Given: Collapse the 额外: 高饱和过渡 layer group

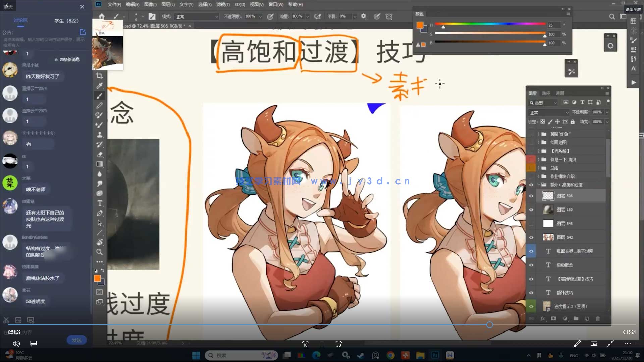Looking at the screenshot, I should pos(539,184).
